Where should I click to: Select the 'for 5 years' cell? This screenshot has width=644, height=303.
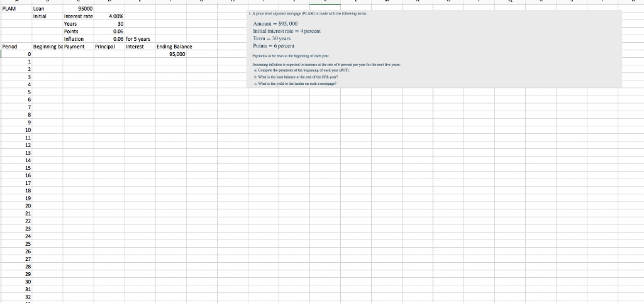(x=140, y=39)
